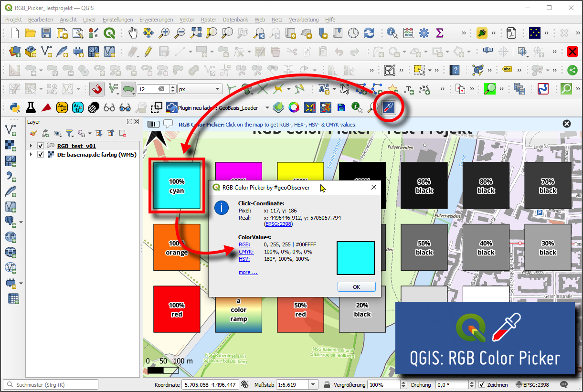Open the Processing Toolbox gear icon
Viewport: 583px width, 392px height.
pyautogui.click(x=424, y=33)
